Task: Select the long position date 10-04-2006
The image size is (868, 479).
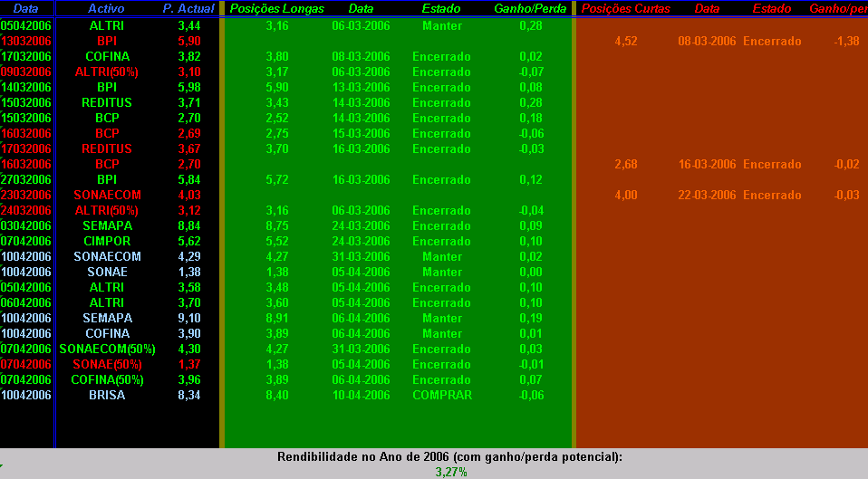Action: tap(361, 395)
